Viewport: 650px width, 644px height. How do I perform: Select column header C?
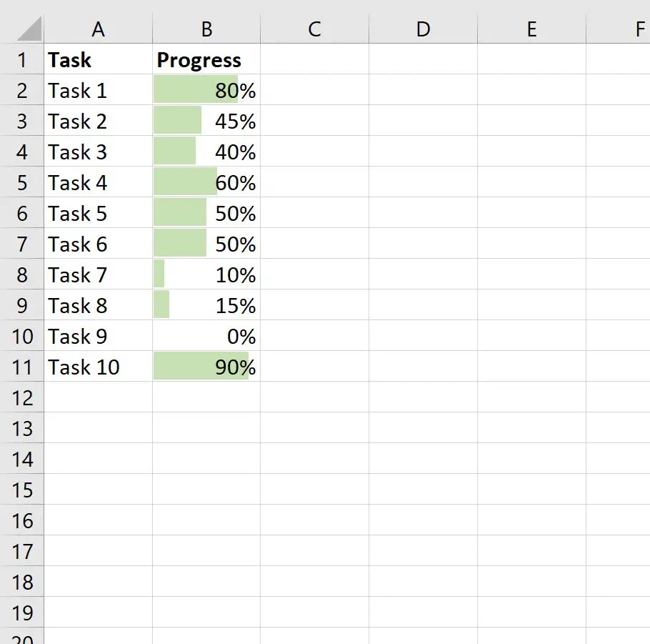click(314, 29)
